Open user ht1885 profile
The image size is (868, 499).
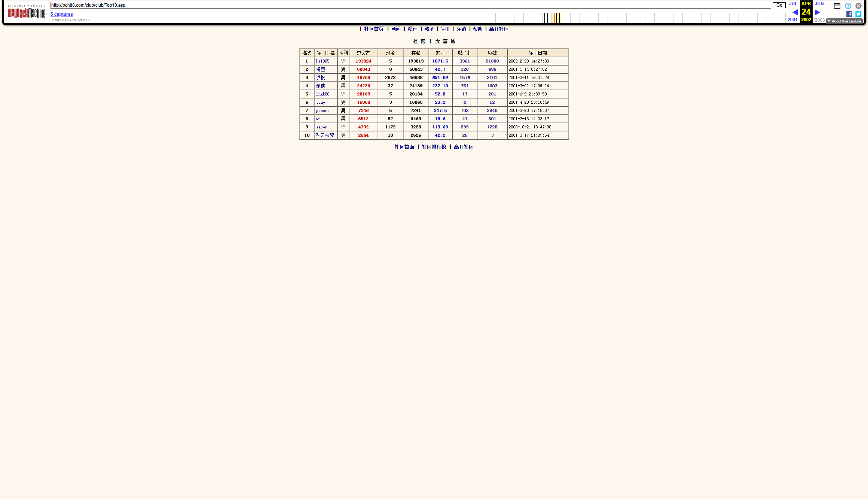click(323, 61)
